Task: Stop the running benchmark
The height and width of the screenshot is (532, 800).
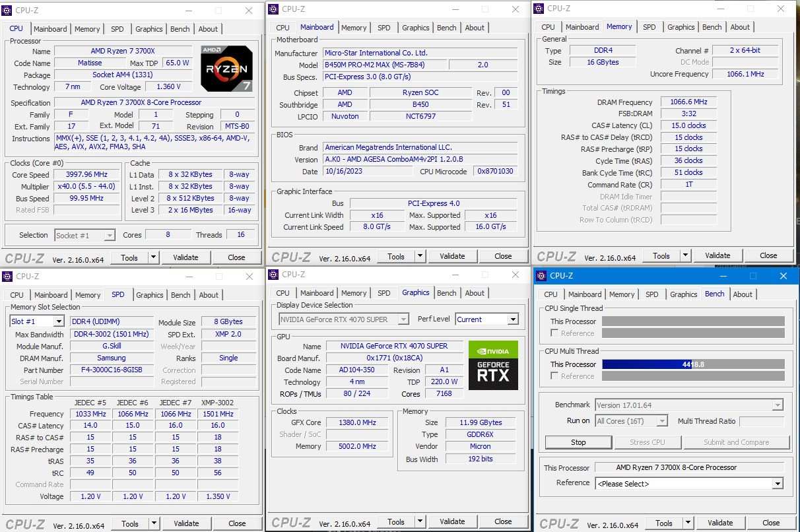Action: coord(578,442)
